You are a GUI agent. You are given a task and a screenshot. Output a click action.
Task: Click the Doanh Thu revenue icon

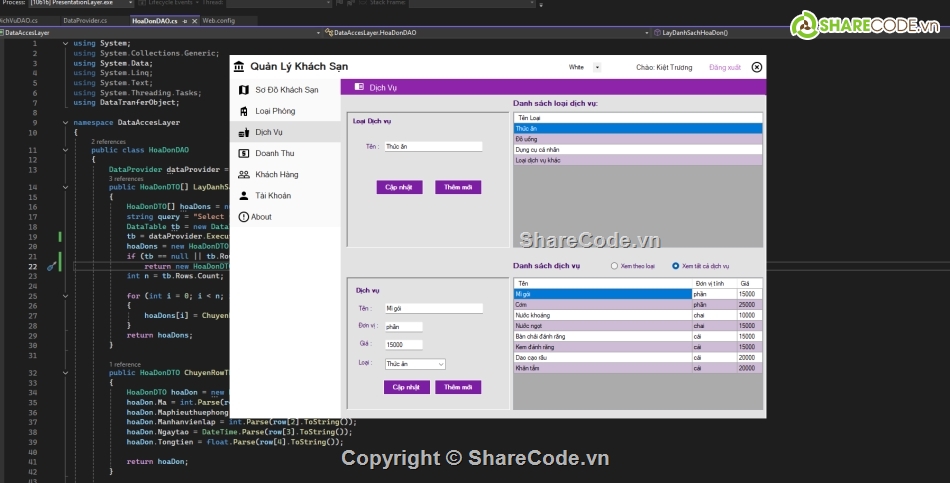[x=243, y=153]
